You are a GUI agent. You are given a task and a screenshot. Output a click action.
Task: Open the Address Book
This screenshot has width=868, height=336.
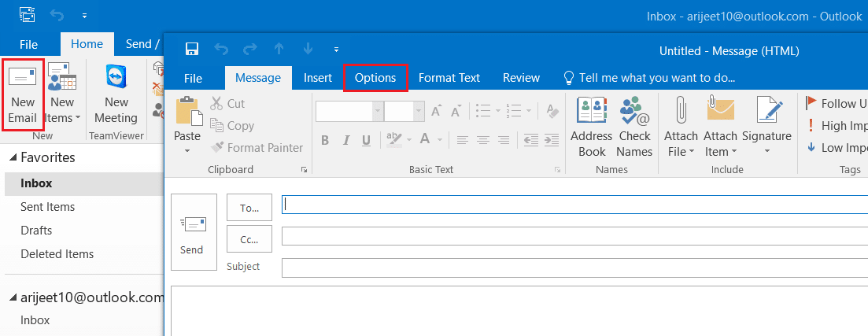coord(591,127)
